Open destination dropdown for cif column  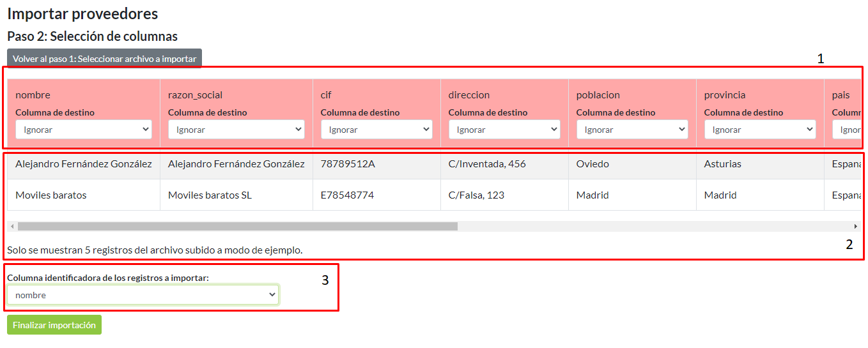(x=376, y=130)
